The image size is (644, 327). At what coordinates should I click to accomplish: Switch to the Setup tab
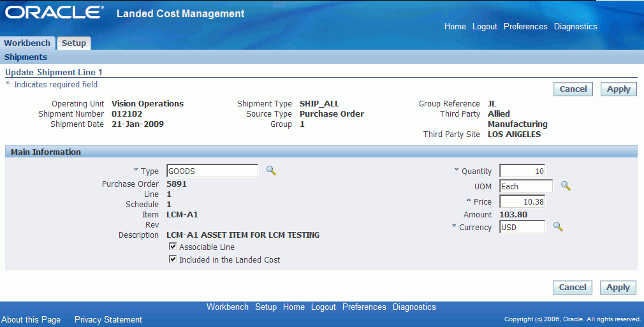point(74,43)
